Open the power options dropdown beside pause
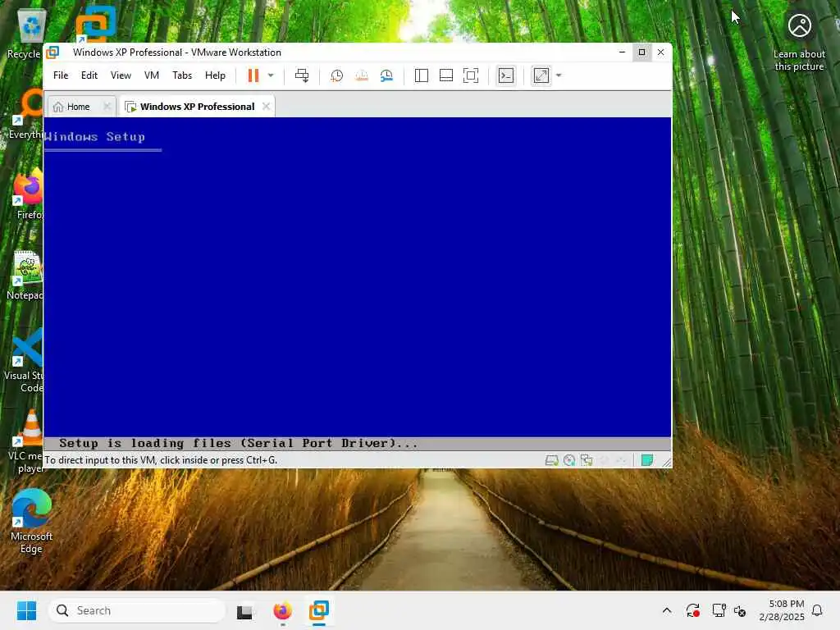Viewport: 840px width, 630px height. tap(271, 75)
